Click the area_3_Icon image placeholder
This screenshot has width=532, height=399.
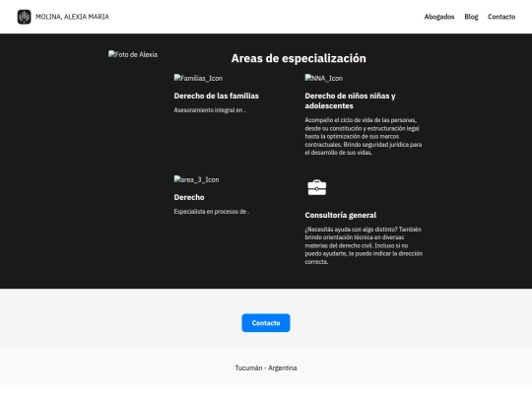[x=196, y=179]
